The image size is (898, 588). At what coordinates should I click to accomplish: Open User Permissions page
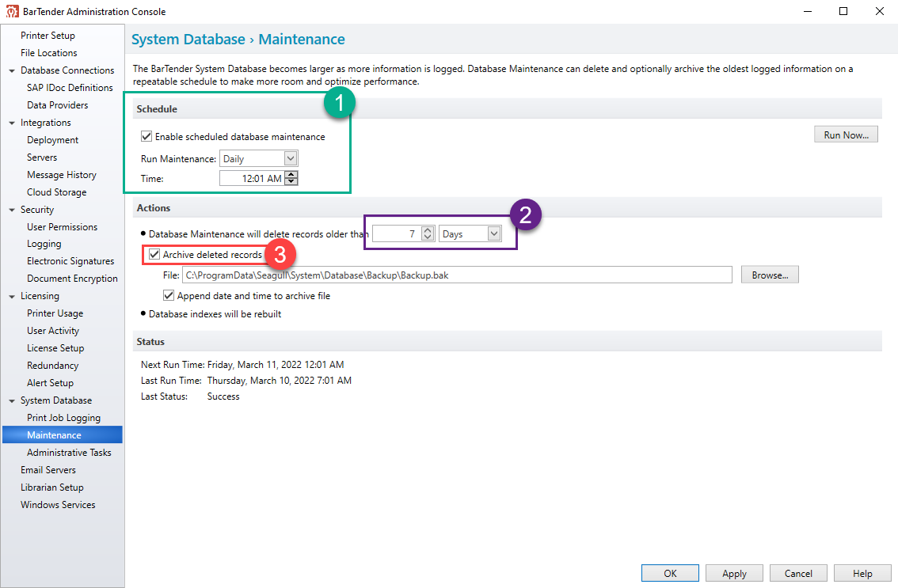(62, 226)
